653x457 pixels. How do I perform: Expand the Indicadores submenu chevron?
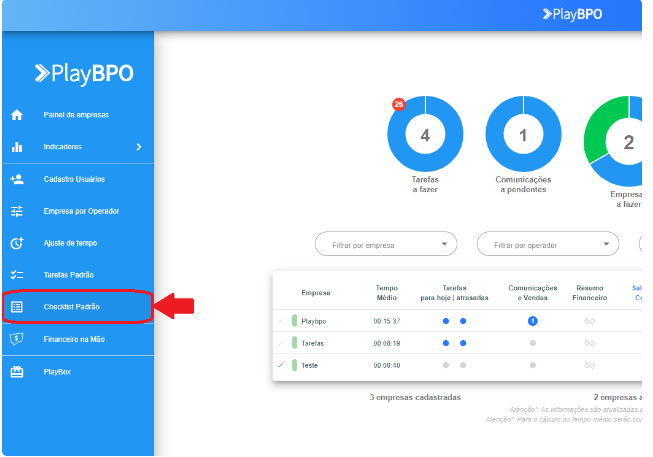[139, 147]
